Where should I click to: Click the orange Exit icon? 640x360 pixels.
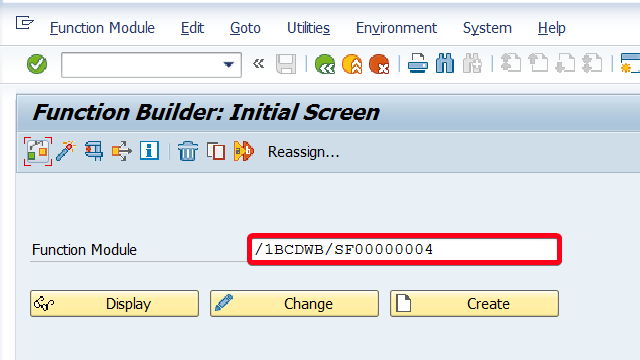coord(352,64)
